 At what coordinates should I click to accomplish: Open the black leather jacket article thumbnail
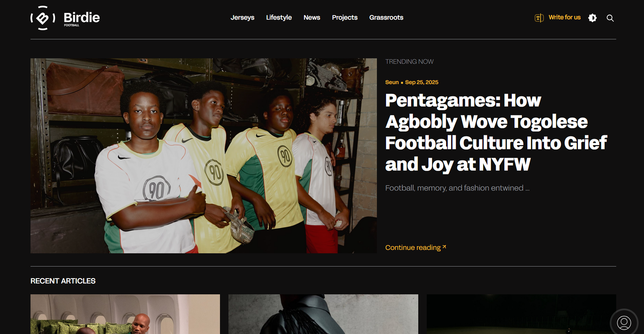point(323,314)
